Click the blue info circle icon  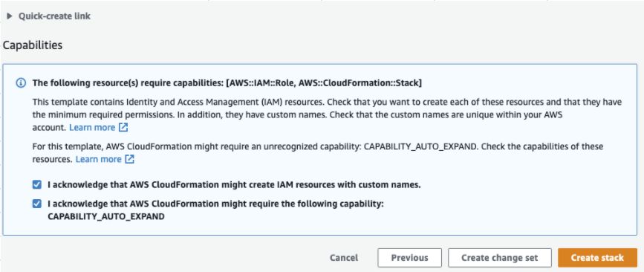[x=21, y=83]
